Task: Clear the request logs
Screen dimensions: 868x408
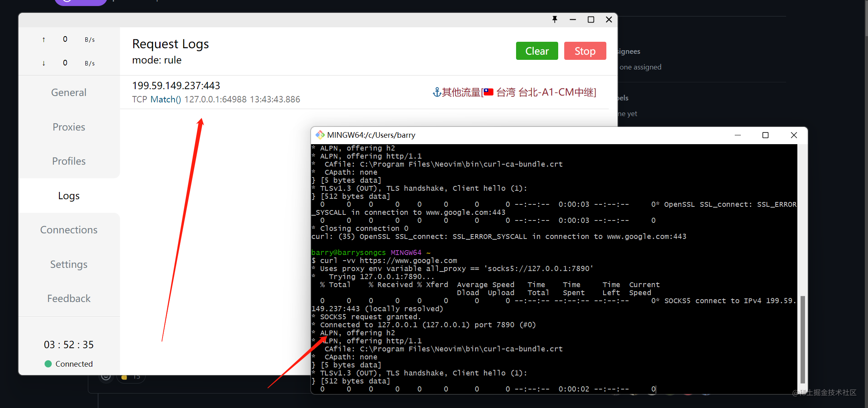Action: pos(537,51)
